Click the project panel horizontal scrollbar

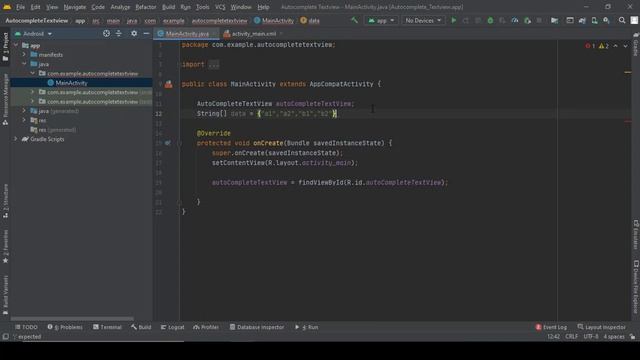[72, 318]
